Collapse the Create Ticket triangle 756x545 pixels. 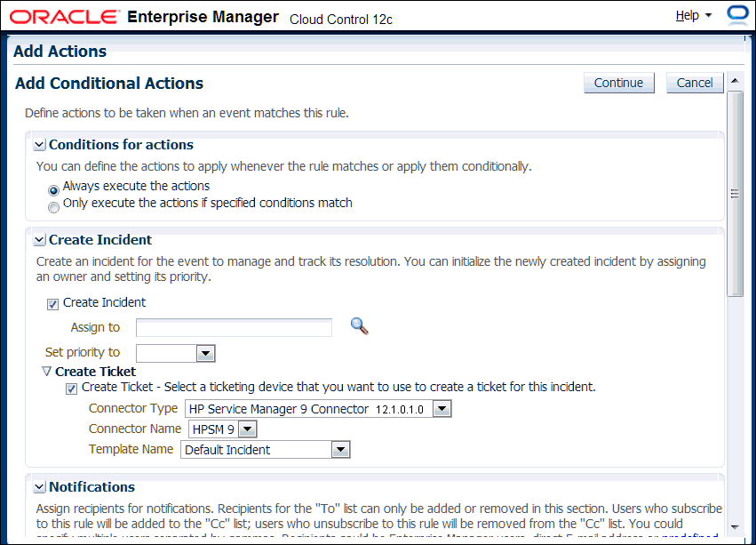pos(46,372)
